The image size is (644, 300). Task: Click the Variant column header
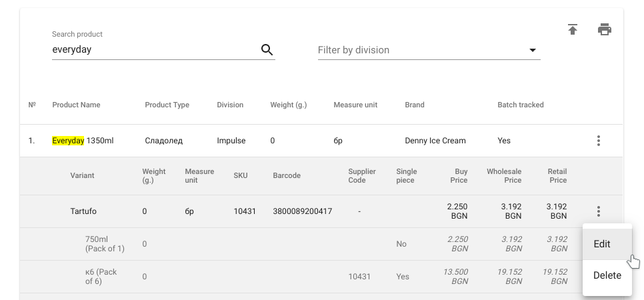pyautogui.click(x=82, y=175)
